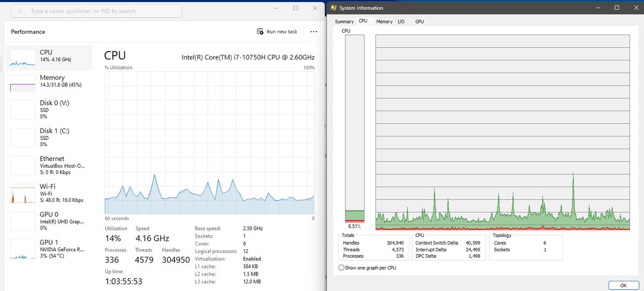Enable Show one graph per CPU checkbox
This screenshot has height=291, width=644.
341,267
